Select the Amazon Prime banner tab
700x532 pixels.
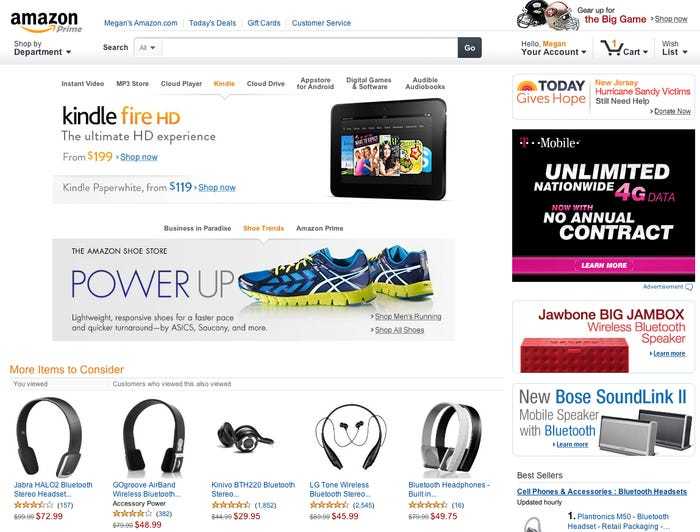320,228
